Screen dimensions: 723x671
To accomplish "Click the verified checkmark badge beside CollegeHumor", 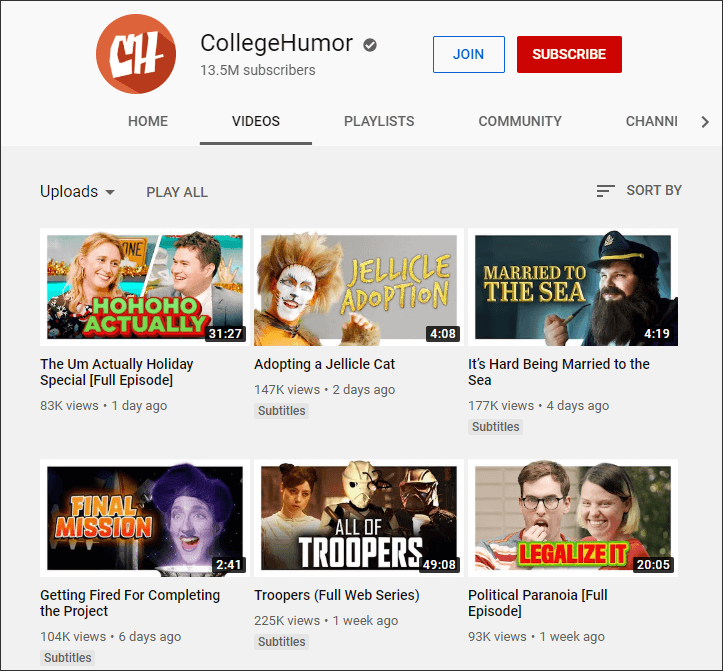I will pyautogui.click(x=370, y=45).
